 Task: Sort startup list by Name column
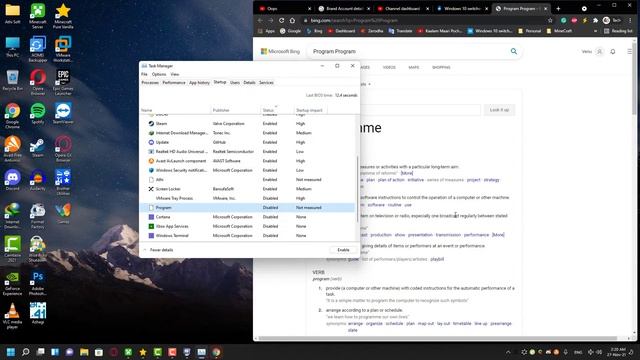click(x=175, y=110)
